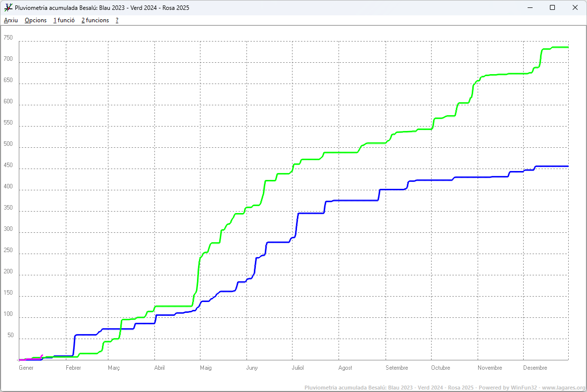Open the Opcions menu
Image resolution: width=587 pixels, height=392 pixels.
tap(36, 20)
